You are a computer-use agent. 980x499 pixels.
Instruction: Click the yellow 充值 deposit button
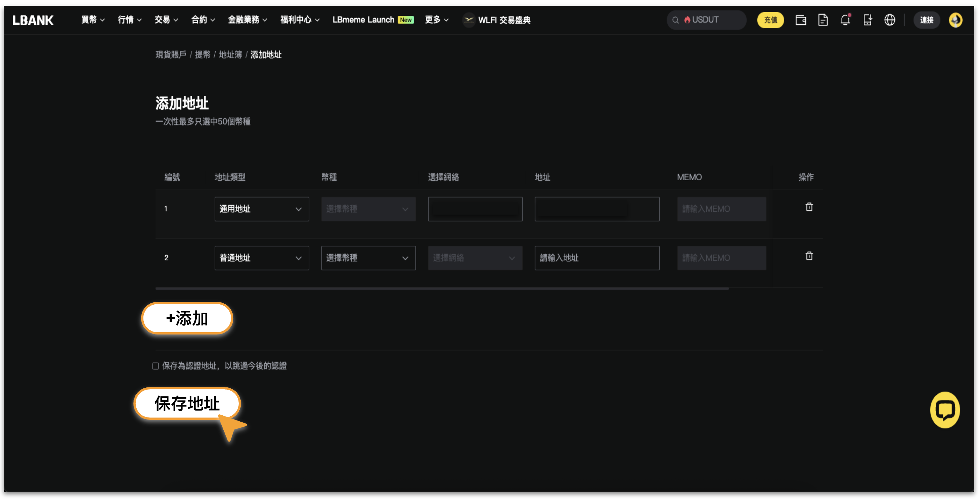770,20
